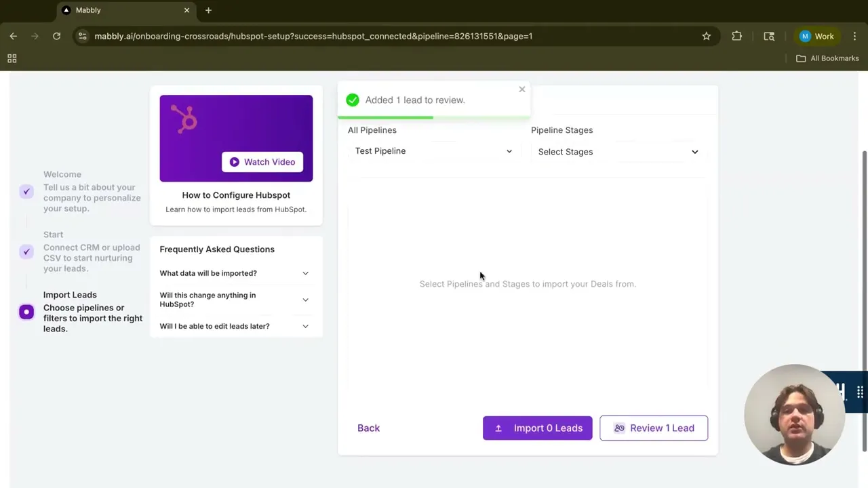Open the Work profile menu
The width and height of the screenshot is (868, 488).
pos(816,36)
